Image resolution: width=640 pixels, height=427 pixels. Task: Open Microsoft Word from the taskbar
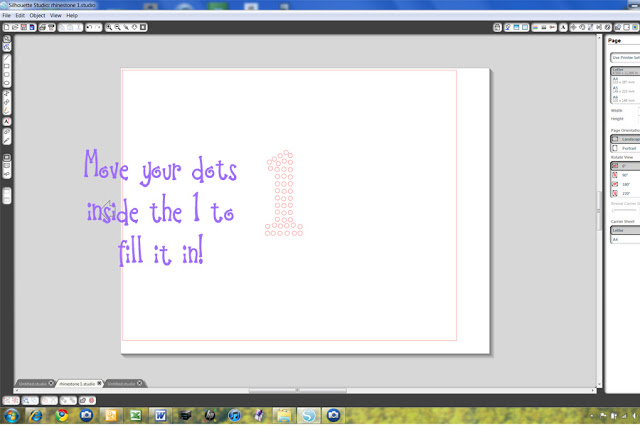click(x=160, y=415)
